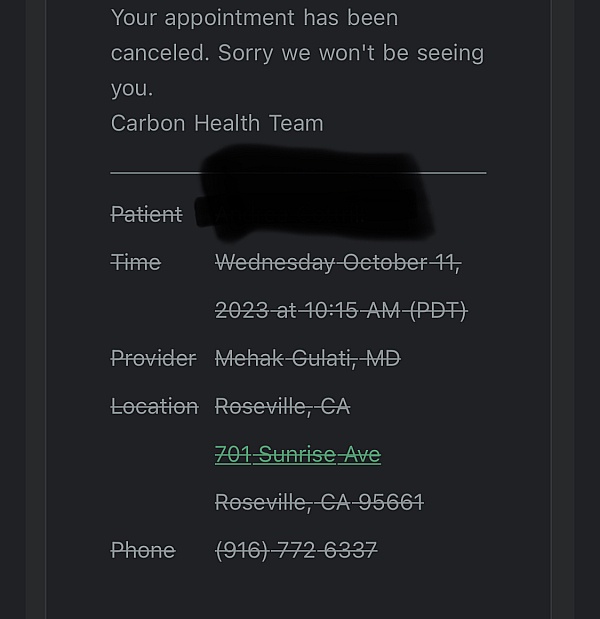Viewport: 600px width, 619px height.
Task: Click the Phone field label
Action: click(142, 551)
